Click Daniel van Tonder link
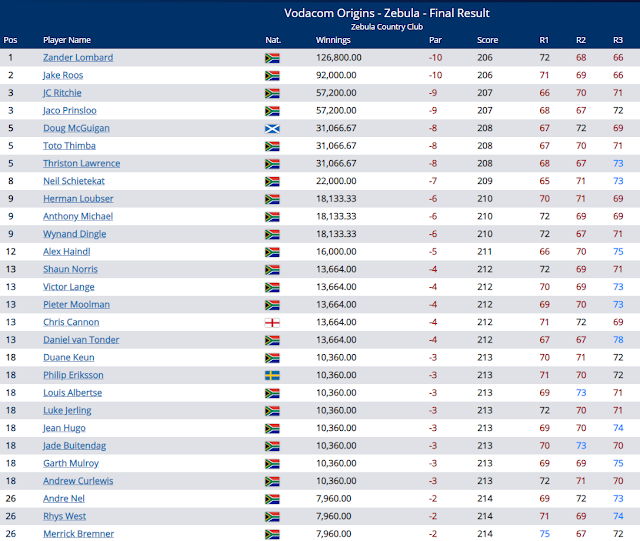Screen dimensions: 640x541 click(x=81, y=340)
